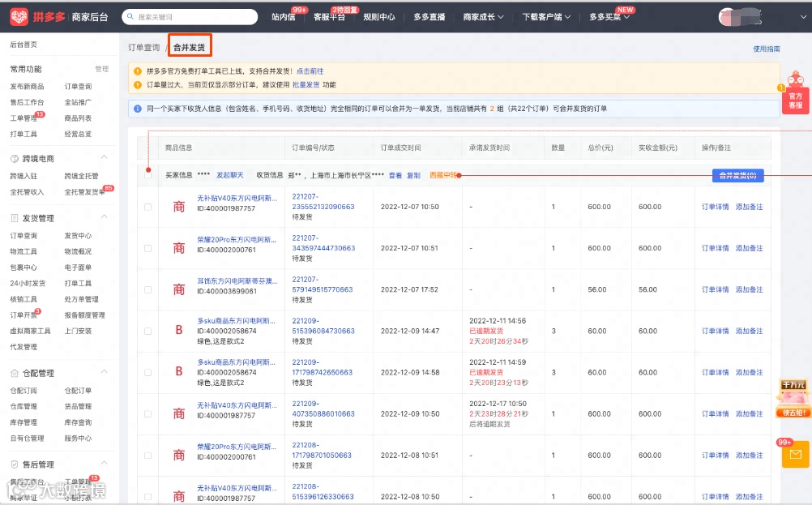Click the 跨境电商 section icon
Screen dimensions: 812x505
(x=15, y=159)
